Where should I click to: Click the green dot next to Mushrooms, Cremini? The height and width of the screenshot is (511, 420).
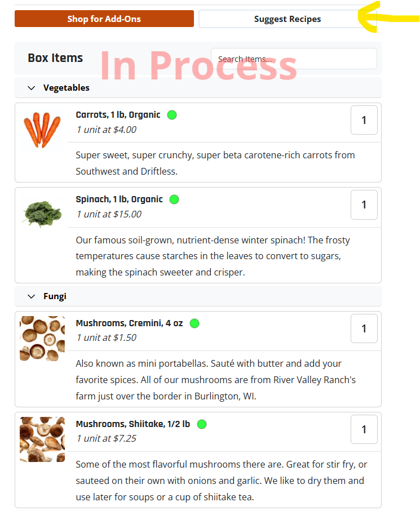[194, 323]
